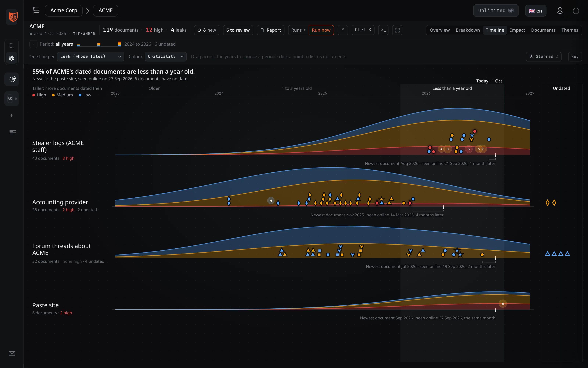Click the first orange undated diamond in the Accounting provider row
The width and height of the screenshot is (588, 368).
tap(547, 203)
